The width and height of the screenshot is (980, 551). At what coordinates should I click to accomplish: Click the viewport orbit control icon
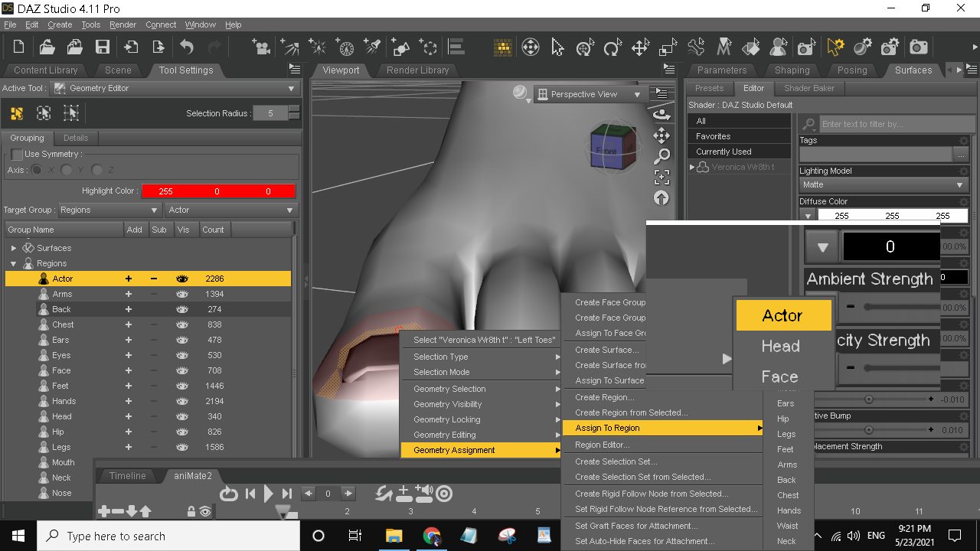tap(661, 115)
